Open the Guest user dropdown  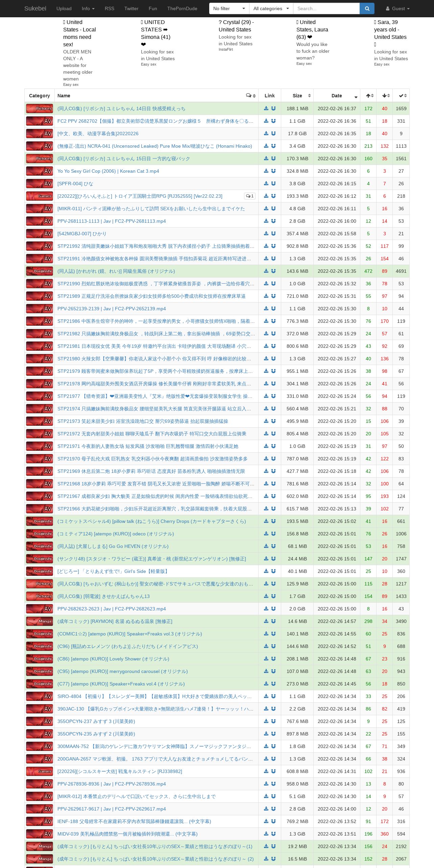(398, 8)
